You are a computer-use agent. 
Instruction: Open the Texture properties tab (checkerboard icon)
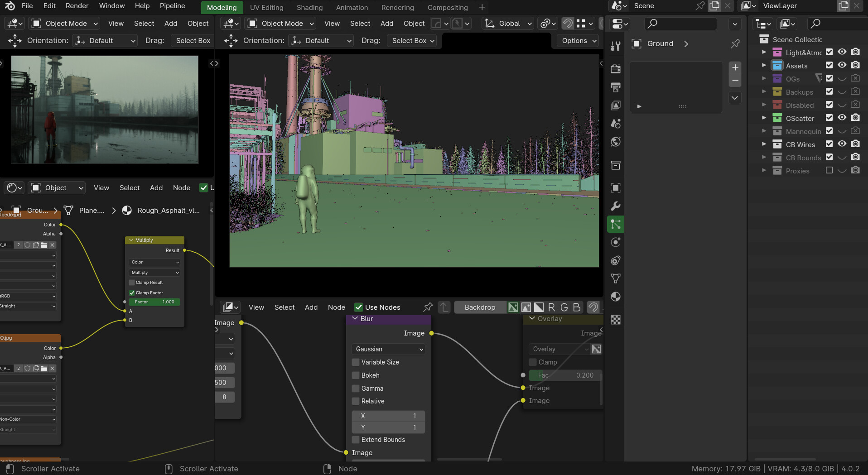616,320
